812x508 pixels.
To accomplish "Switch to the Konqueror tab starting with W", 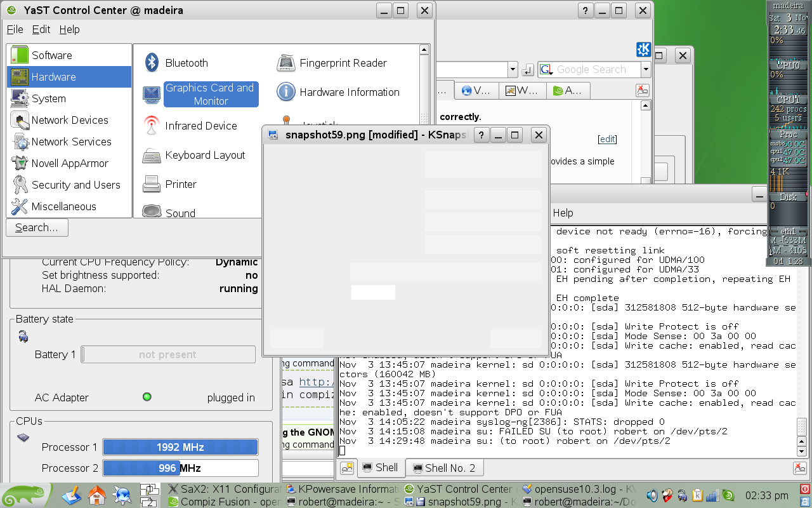I will [x=522, y=90].
